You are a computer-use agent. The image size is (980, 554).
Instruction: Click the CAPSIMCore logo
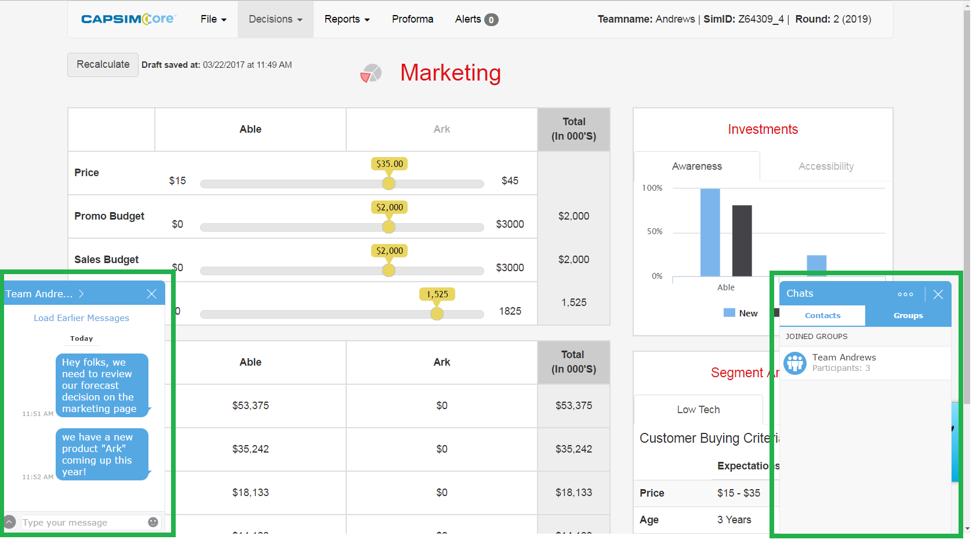tap(129, 19)
